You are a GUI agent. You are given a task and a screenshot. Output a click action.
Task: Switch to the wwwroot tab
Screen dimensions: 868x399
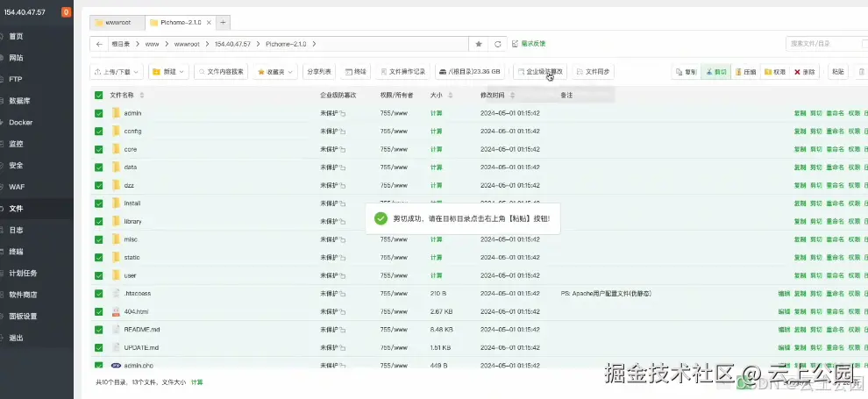(117, 23)
